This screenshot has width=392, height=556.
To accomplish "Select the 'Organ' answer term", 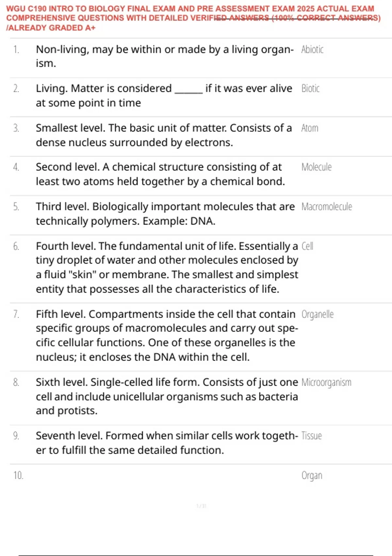I will point(312,475).
